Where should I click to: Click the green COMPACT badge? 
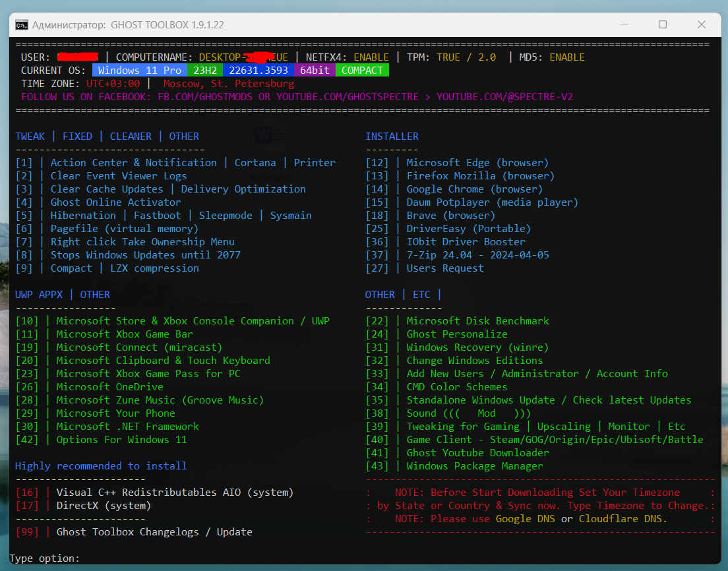point(362,71)
